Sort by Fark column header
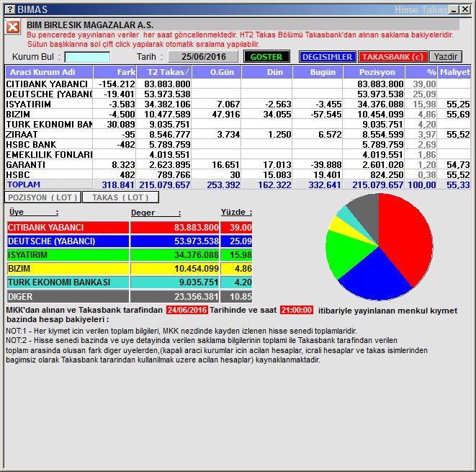 (x=114, y=72)
